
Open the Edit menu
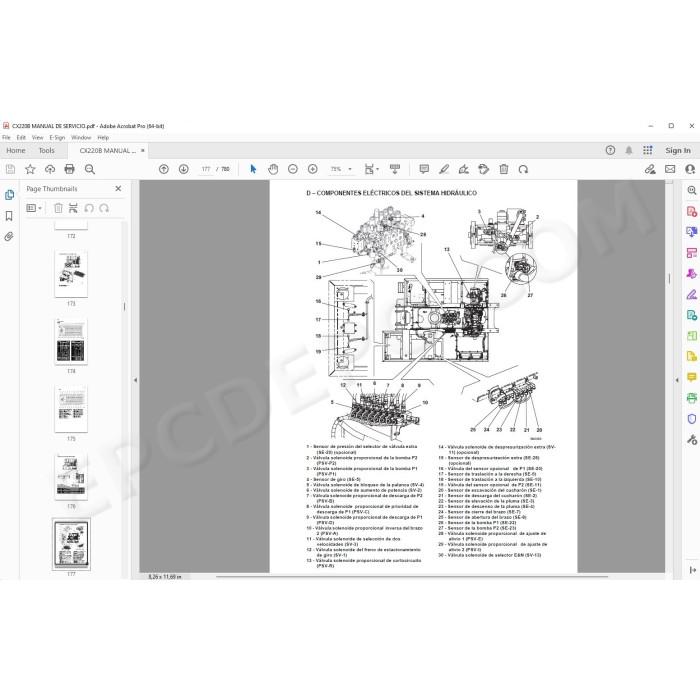21,138
